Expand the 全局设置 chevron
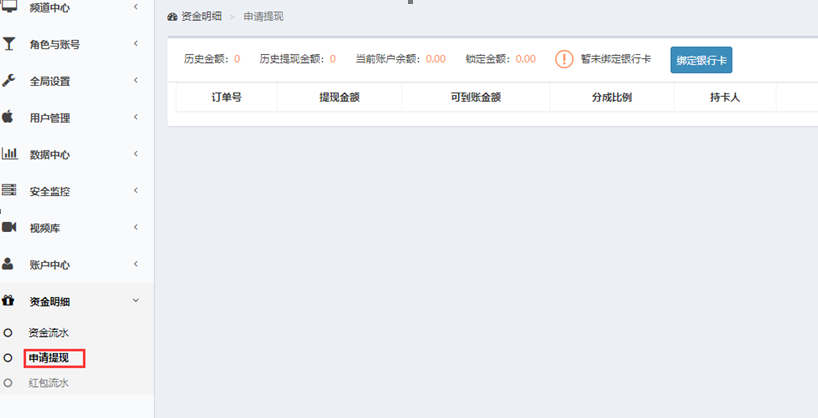Image resolution: width=818 pixels, height=418 pixels. [136, 80]
